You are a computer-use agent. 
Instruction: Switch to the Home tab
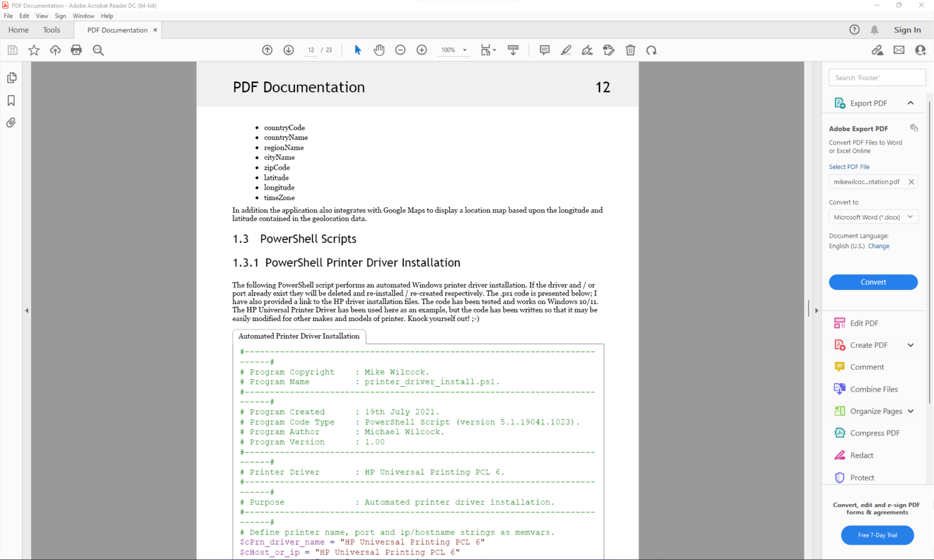pyautogui.click(x=18, y=29)
